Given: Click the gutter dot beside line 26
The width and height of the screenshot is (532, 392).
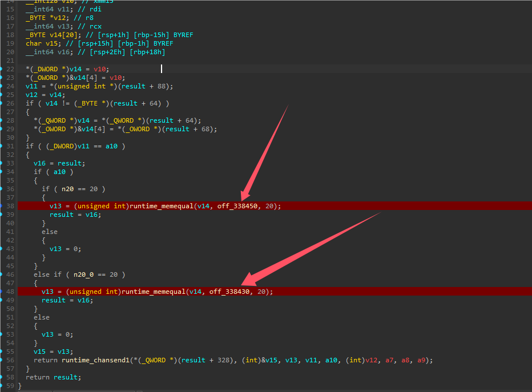Looking at the screenshot, I should pos(2,103).
